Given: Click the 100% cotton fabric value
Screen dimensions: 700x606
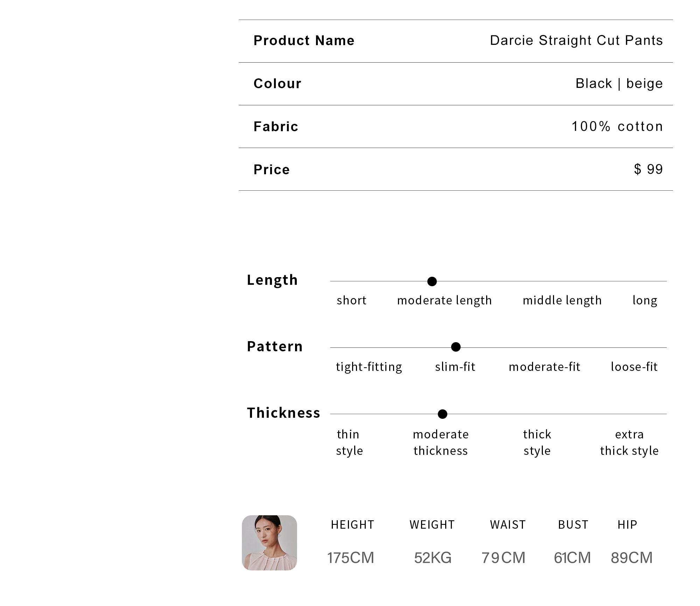Looking at the screenshot, I should click(x=617, y=126).
